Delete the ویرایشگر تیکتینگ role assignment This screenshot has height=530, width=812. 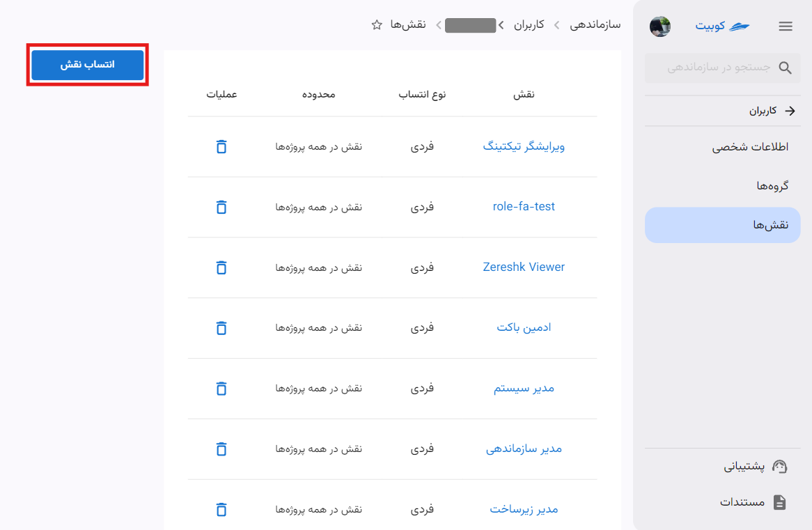click(x=221, y=147)
